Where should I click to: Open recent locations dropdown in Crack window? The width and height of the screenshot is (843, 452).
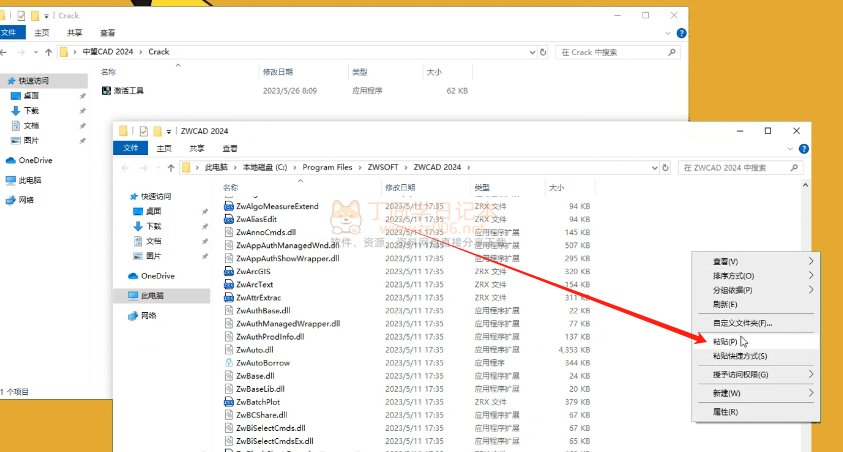35,52
